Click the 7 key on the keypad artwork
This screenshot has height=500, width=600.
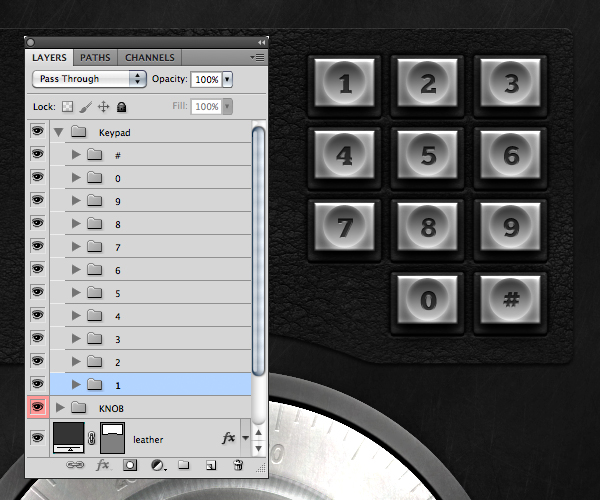[344, 227]
